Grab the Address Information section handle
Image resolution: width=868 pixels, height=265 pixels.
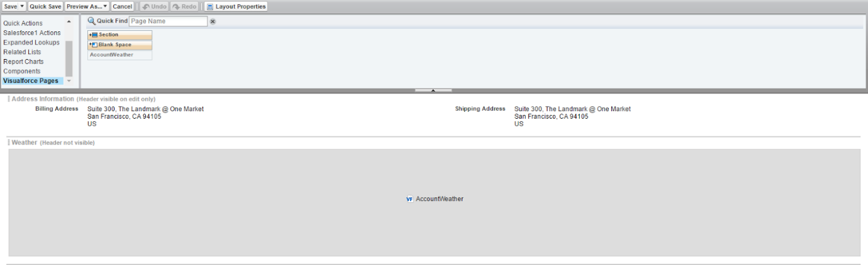click(9, 99)
